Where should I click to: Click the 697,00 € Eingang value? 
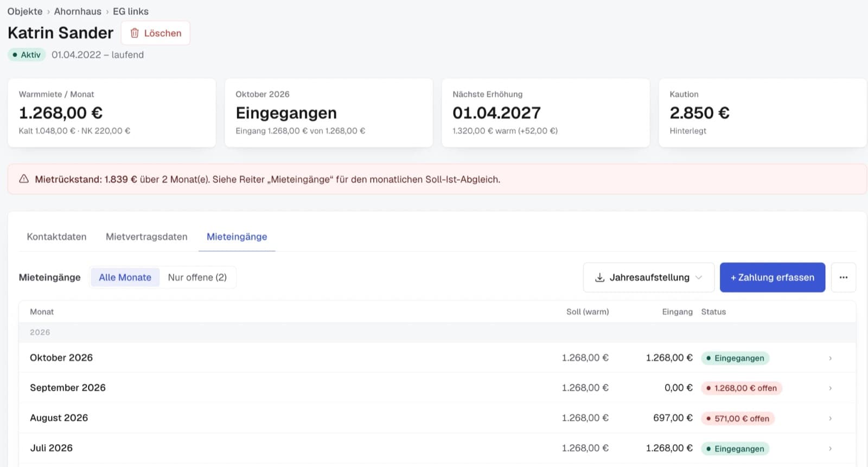click(x=673, y=418)
